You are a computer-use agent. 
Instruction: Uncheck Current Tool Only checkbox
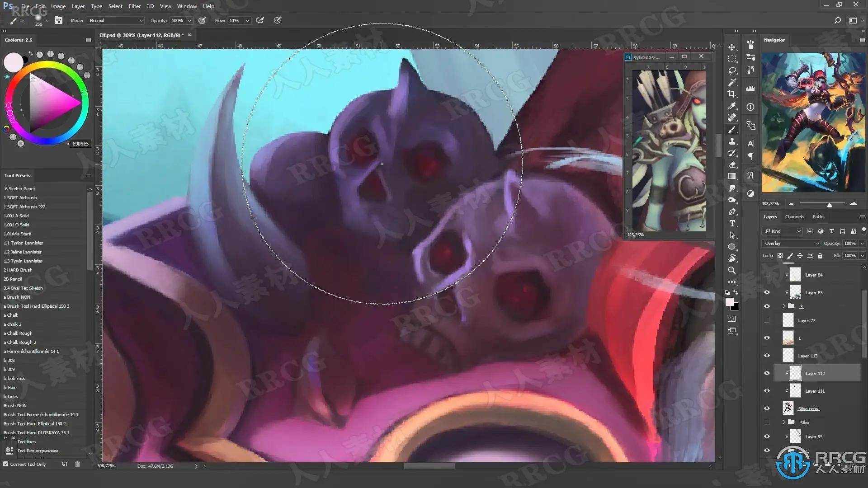[6, 464]
